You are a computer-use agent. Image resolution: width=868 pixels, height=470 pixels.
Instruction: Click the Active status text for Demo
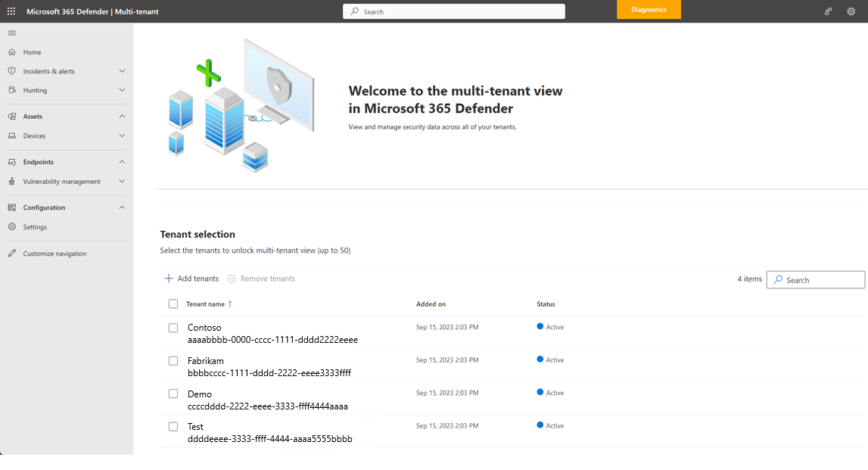[555, 393]
